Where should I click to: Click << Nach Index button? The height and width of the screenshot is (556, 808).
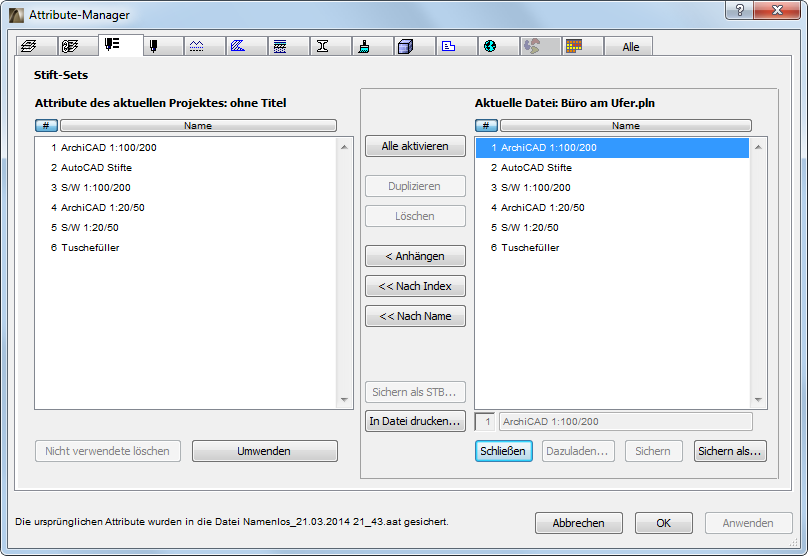coord(415,286)
